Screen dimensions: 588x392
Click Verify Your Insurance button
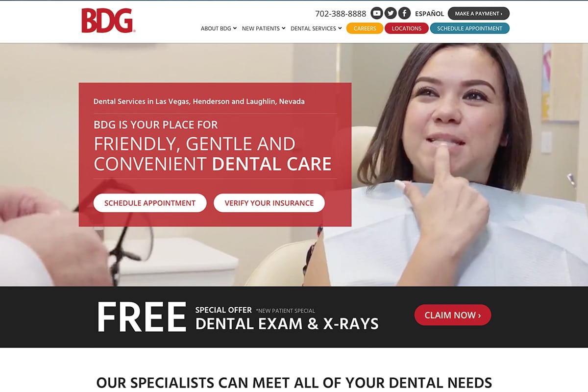(269, 203)
